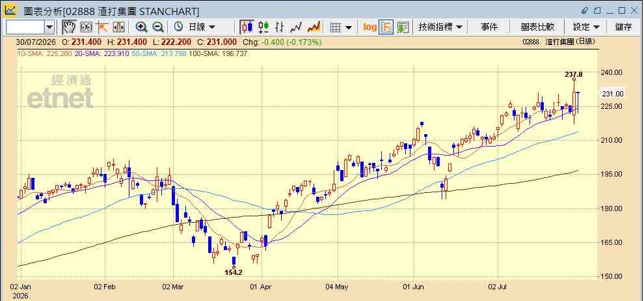This screenshot has height=301, width=644.
Task: Click the 02 Mar date axis label
Action: click(x=173, y=286)
